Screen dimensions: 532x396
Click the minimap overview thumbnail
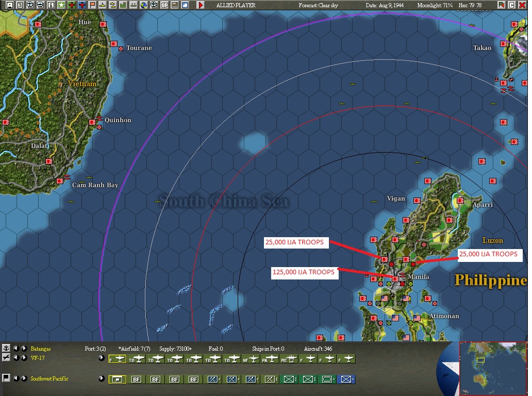(493, 369)
